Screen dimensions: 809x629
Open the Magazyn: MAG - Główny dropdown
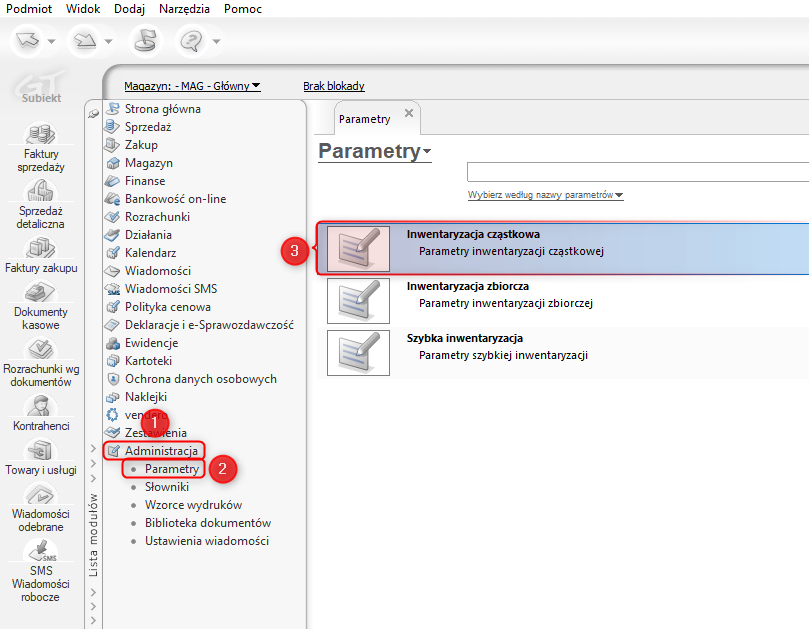pyautogui.click(x=192, y=86)
